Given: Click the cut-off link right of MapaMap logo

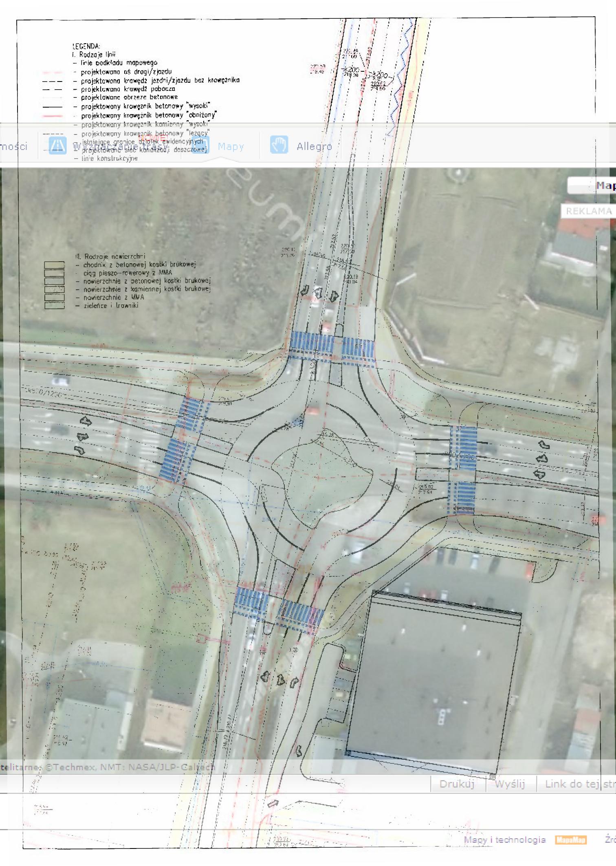Looking at the screenshot, I should pos(610,840).
